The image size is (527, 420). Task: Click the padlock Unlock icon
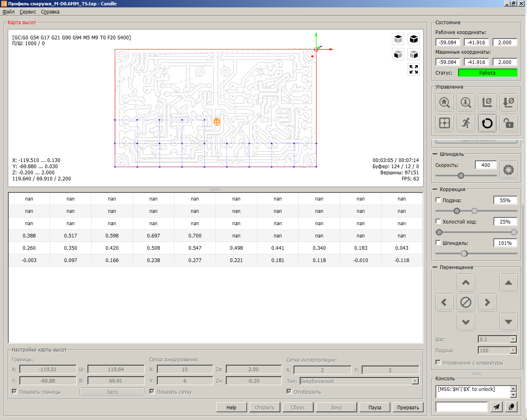click(509, 123)
